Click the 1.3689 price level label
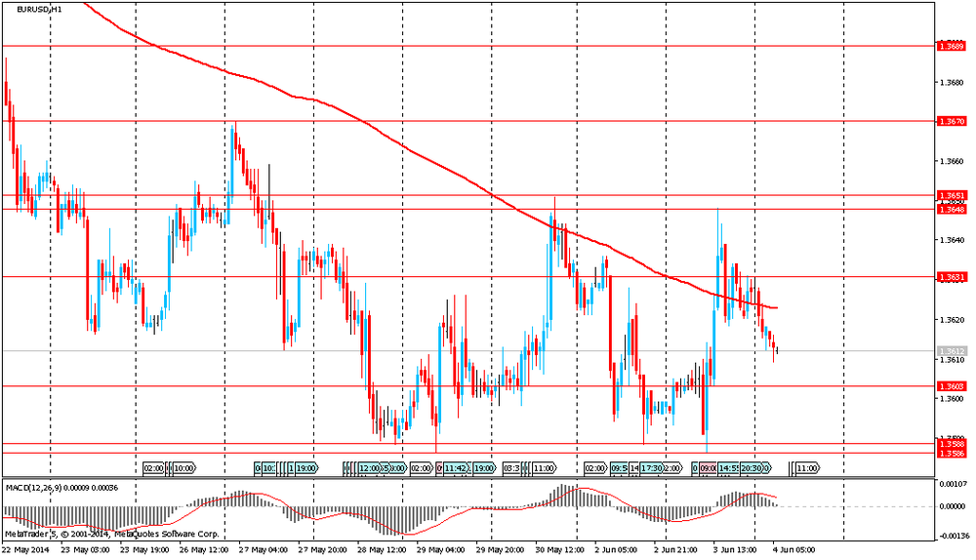Image resolution: width=976 pixels, height=560 pixels. (x=951, y=46)
